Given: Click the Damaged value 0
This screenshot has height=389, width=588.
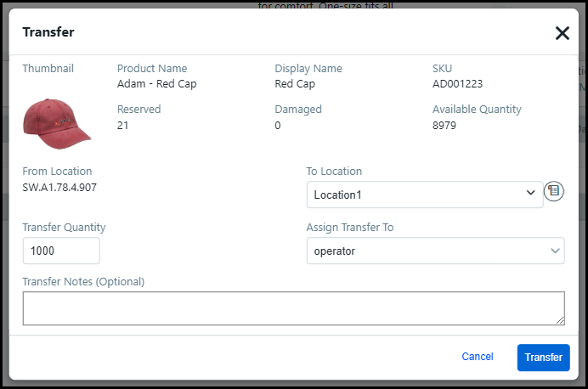Looking at the screenshot, I should (278, 125).
